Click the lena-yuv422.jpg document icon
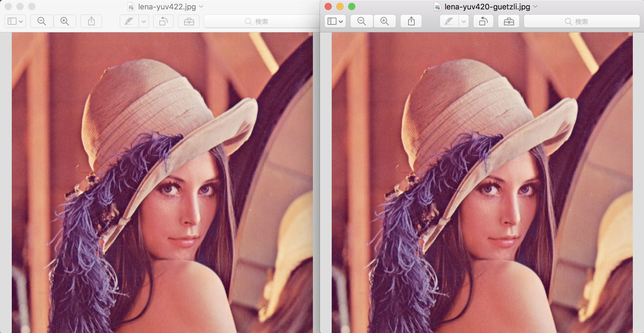 131,6
